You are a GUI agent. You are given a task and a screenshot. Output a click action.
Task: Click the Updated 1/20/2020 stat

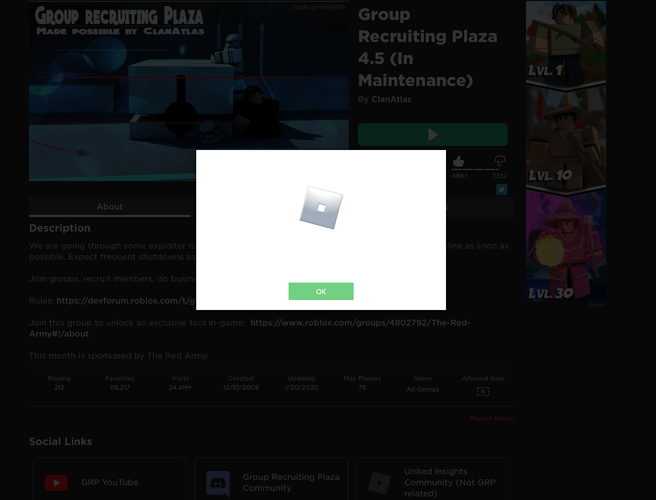coord(301,383)
